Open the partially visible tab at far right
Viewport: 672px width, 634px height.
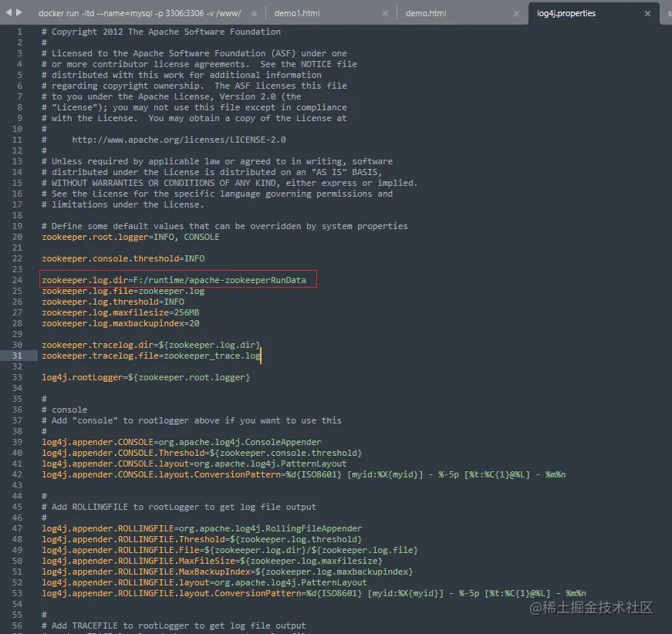pyautogui.click(x=668, y=12)
